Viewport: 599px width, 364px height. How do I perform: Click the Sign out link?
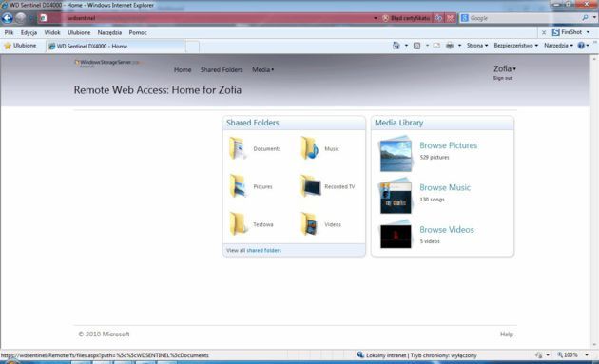point(502,78)
